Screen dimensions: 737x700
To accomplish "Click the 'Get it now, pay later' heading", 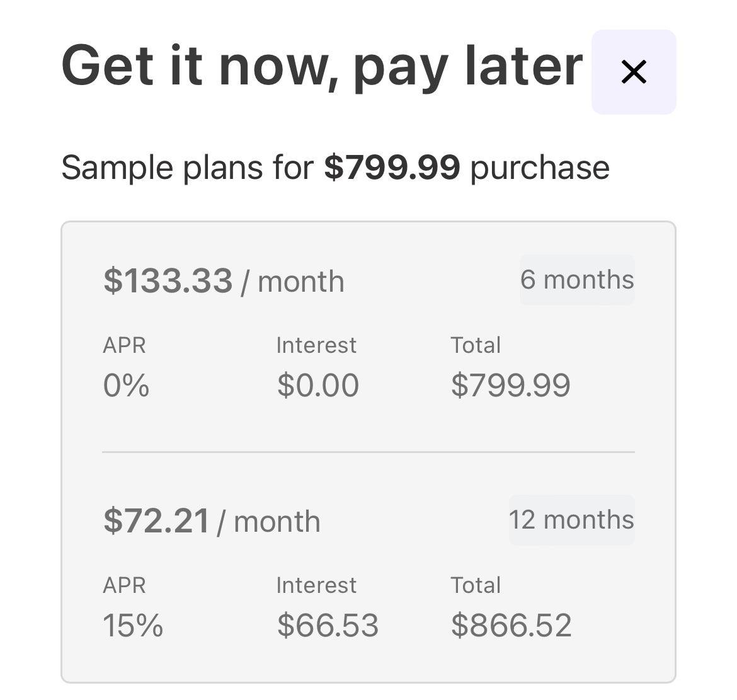I will [322, 66].
